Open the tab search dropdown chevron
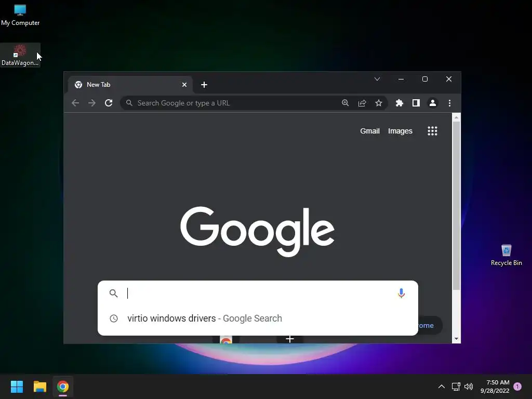This screenshot has height=399, width=532. (x=377, y=79)
